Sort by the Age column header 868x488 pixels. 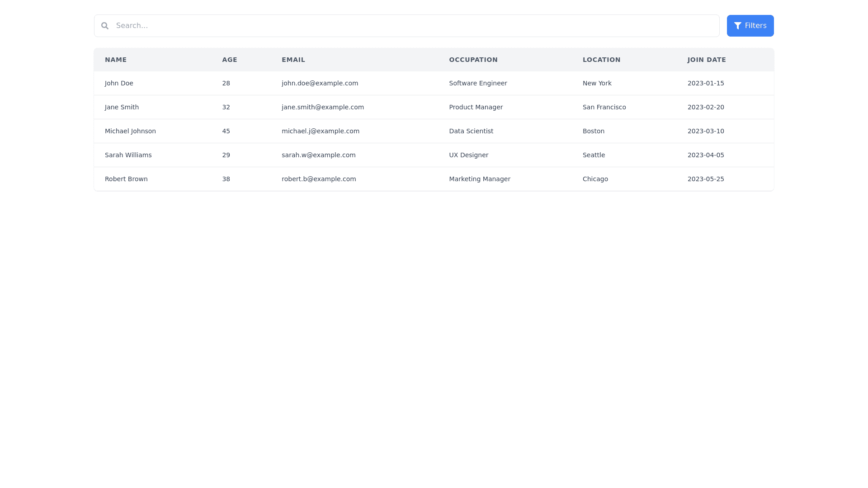click(x=230, y=60)
